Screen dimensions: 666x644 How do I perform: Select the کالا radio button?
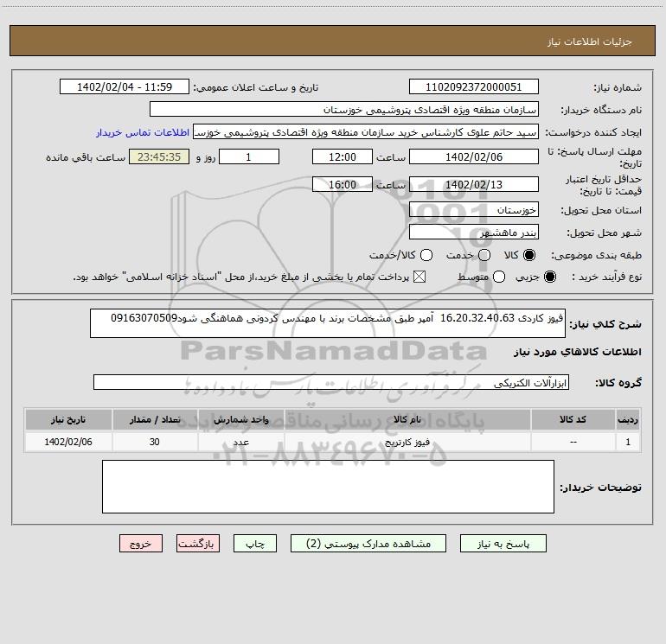529,255
